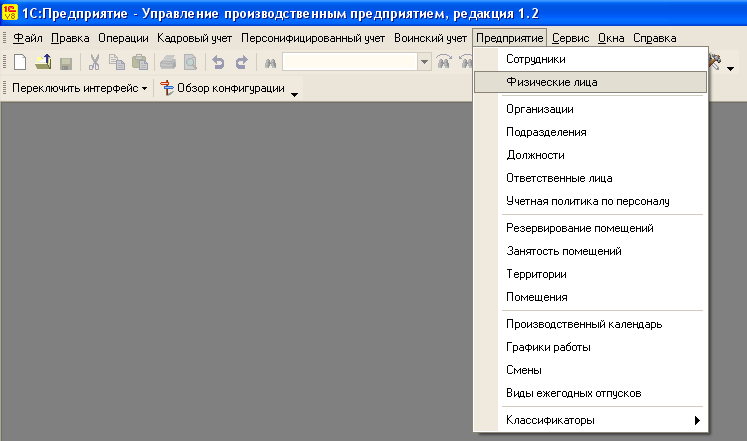747x441 pixels.
Task: Expand the toolbar options arrow after Обзор конфигурации
Action: 294,94
